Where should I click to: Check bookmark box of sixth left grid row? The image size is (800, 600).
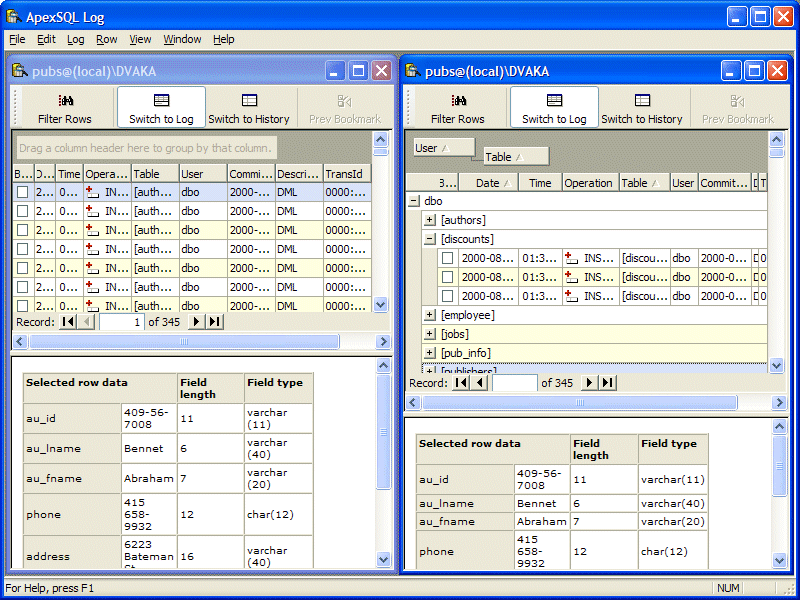[x=22, y=287]
